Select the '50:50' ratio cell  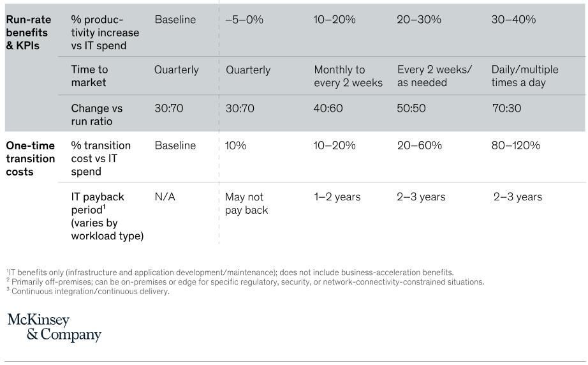(411, 108)
